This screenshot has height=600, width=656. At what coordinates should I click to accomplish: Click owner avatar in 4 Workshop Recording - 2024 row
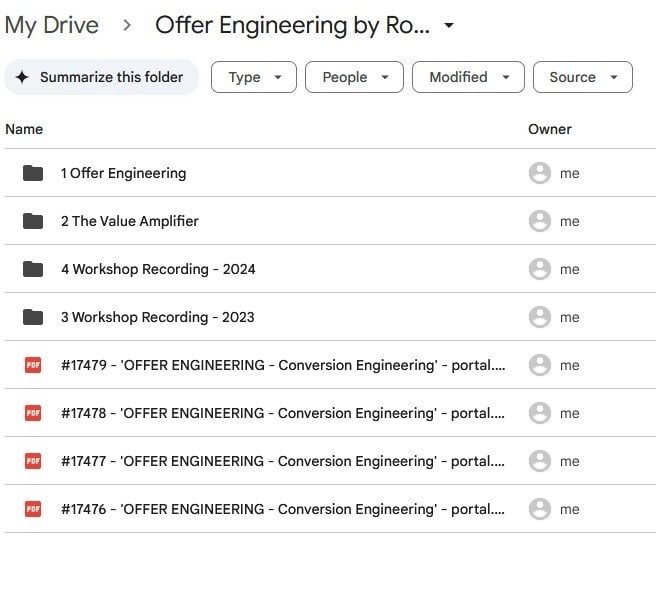540,269
